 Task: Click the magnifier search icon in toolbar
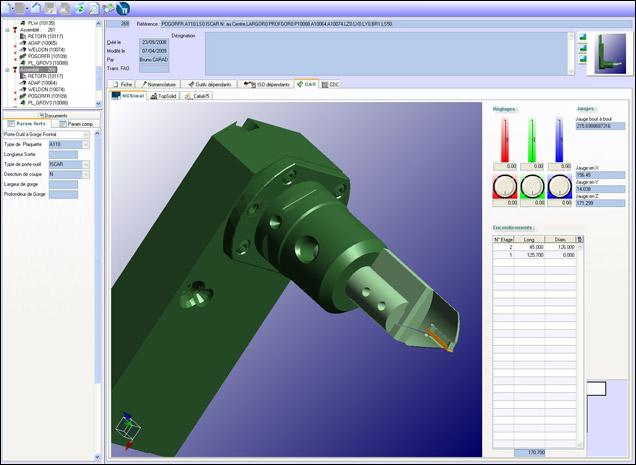[x=93, y=7]
